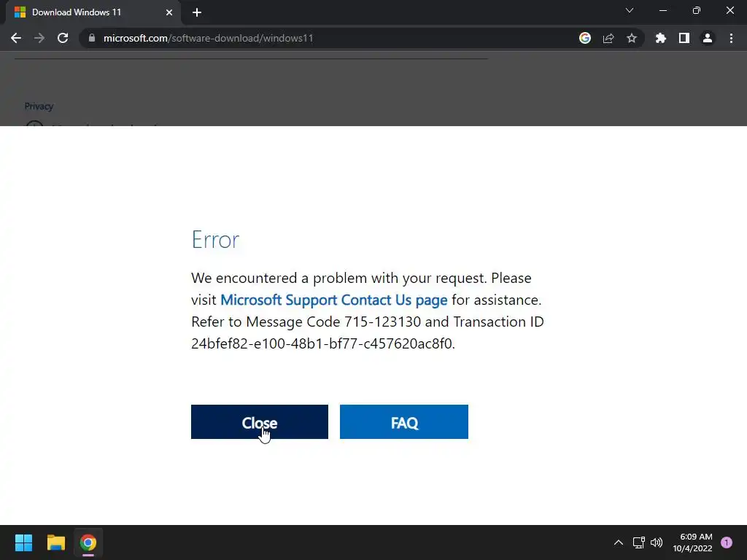Viewport: 747px width, 560px height.
Task: Toggle Chrome side panel
Action: pos(684,38)
